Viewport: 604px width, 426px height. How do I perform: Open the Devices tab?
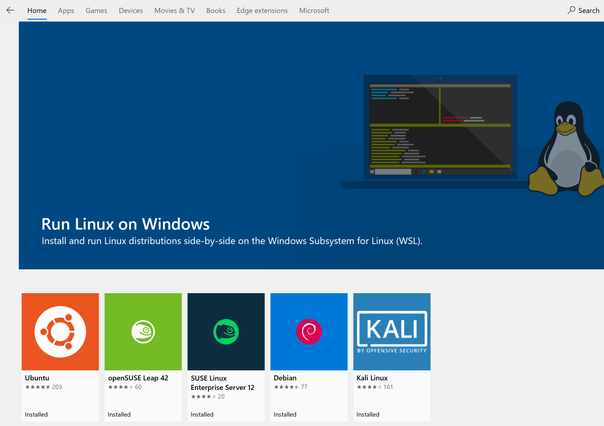131,11
